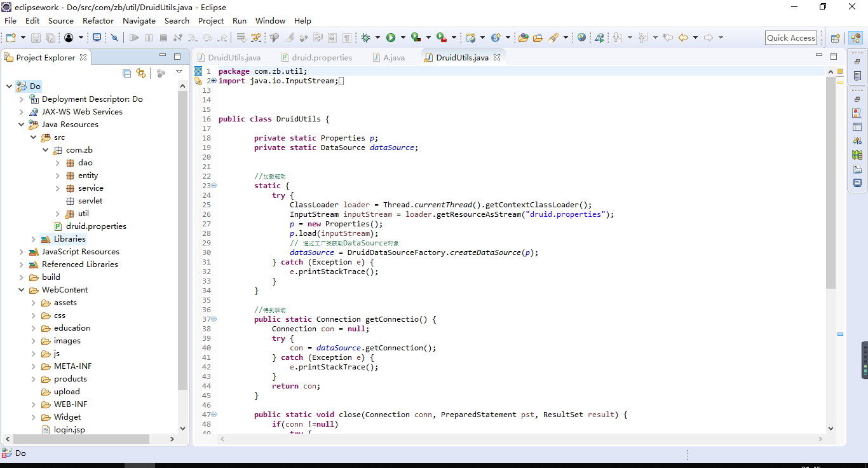Select the Java EE perspective icon
This screenshot has height=468, width=868.
click(855, 38)
